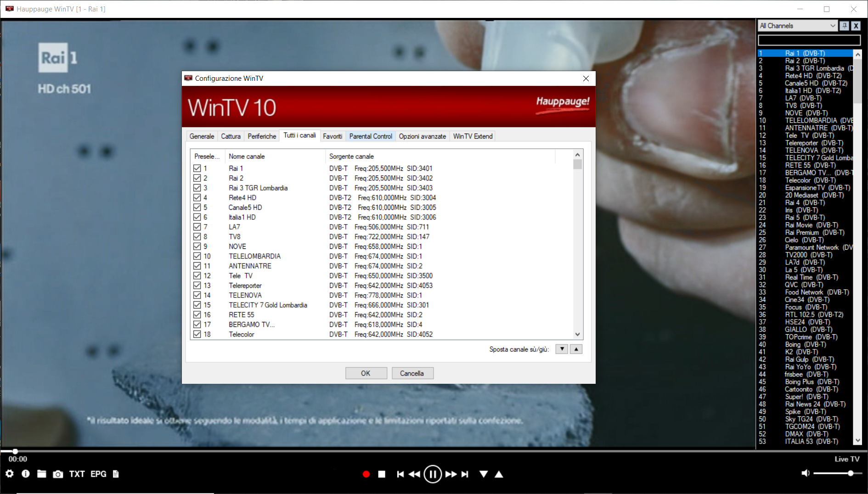
Task: Take a snapshot with the camera icon
Action: 58,474
